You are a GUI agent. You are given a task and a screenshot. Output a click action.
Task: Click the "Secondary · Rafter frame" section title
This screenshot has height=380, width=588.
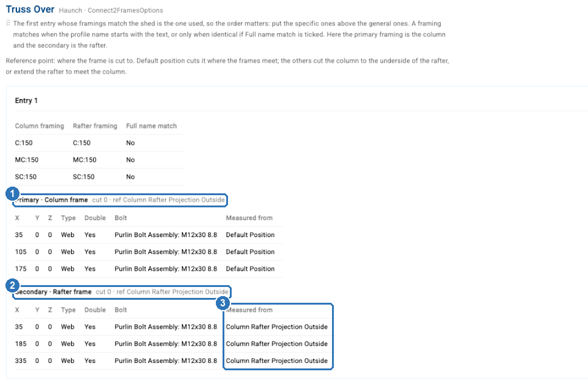tap(54, 292)
